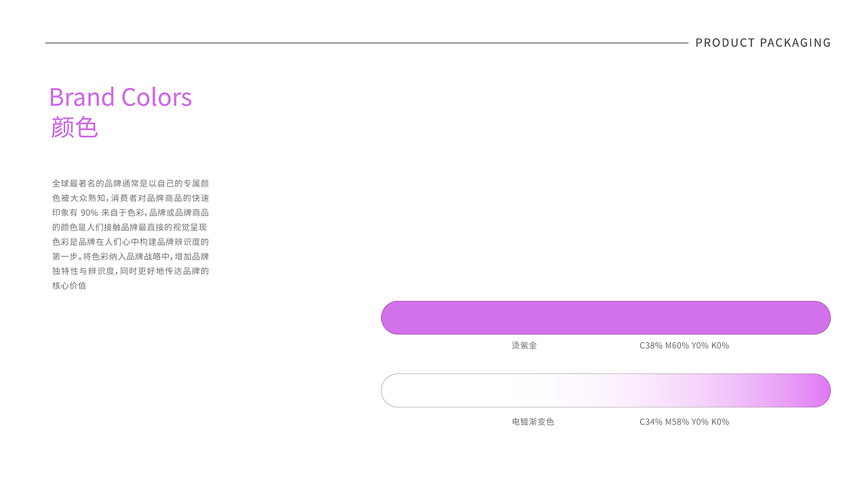Select the C34% M58% Y0% K0% value
Screen dimensions: 868x488
pos(684,422)
